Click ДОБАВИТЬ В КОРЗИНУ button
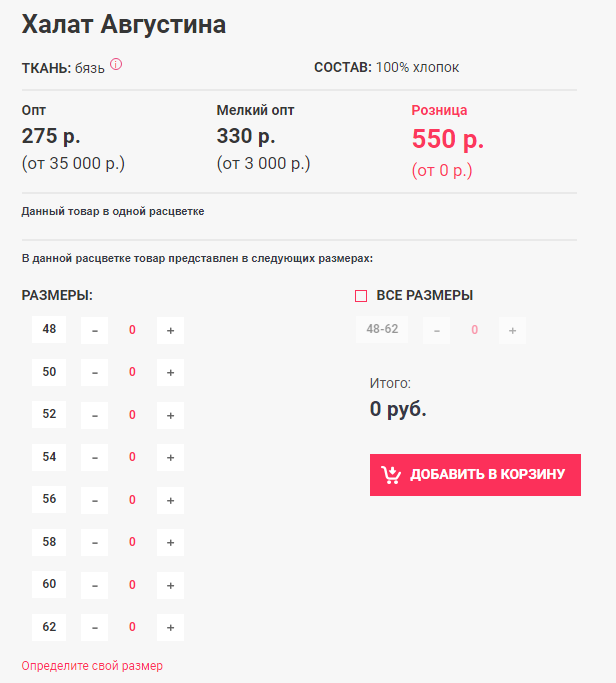This screenshot has width=616, height=683. click(x=475, y=475)
